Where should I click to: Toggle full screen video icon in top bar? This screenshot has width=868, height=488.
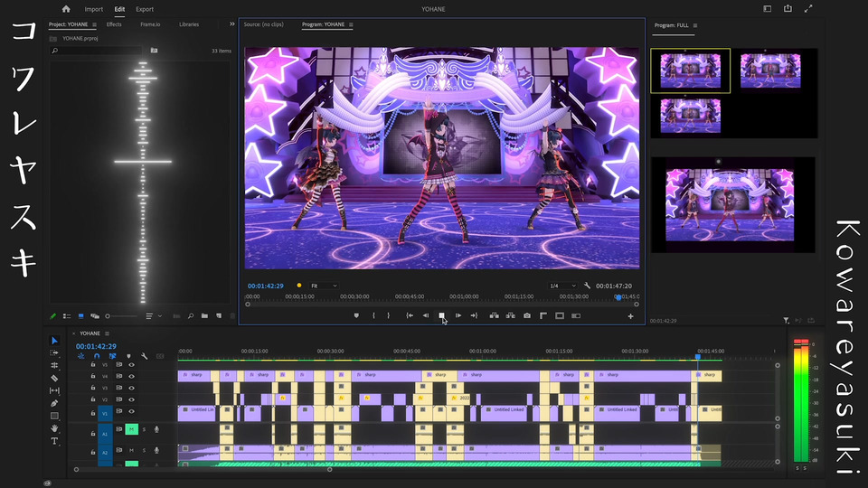click(x=808, y=8)
